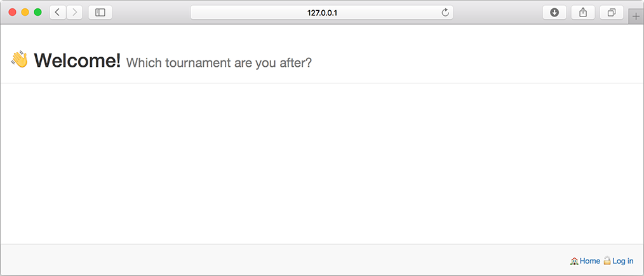Click the house icon beside Home
Screen dimensions: 644x276
575,261
